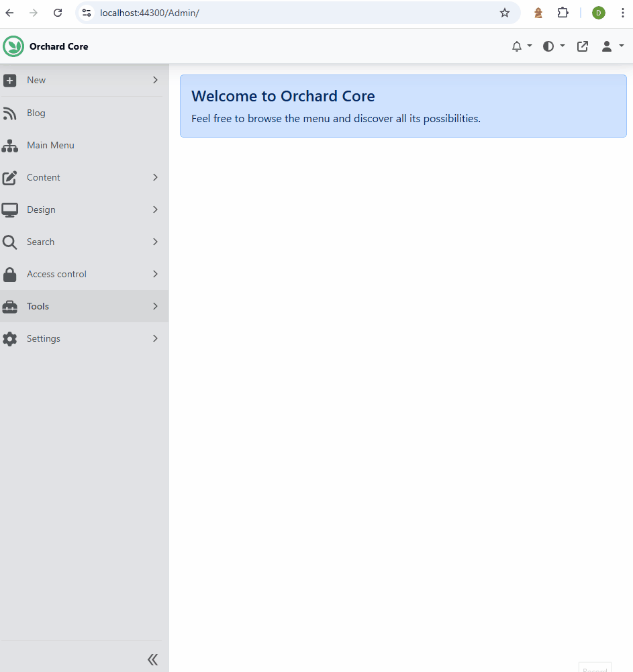Click the Orchard Core logo icon
Screen dimensions: 633x672
13,46
